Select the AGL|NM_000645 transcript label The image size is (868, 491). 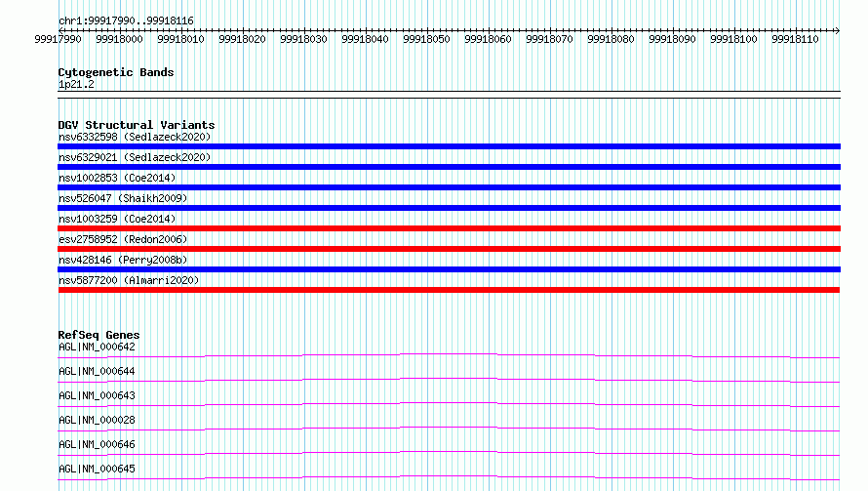tap(97, 469)
